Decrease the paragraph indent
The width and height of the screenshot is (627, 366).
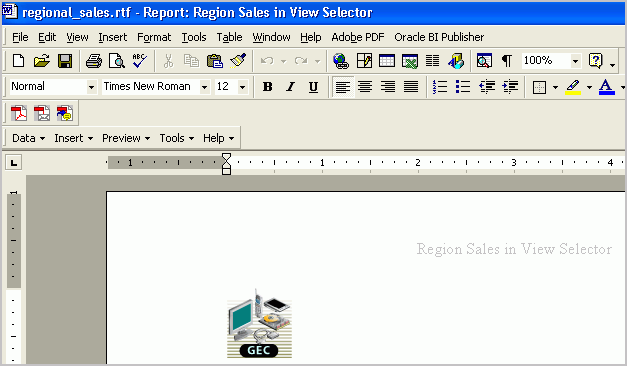487,86
